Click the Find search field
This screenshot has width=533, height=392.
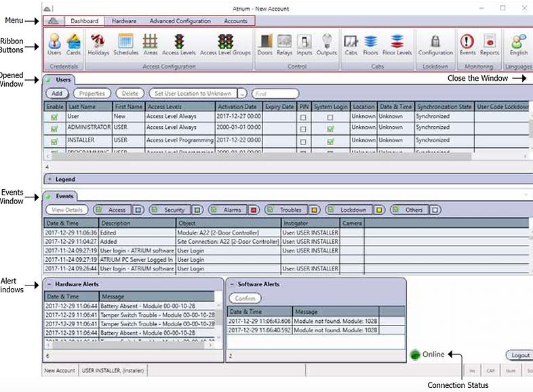click(x=275, y=93)
